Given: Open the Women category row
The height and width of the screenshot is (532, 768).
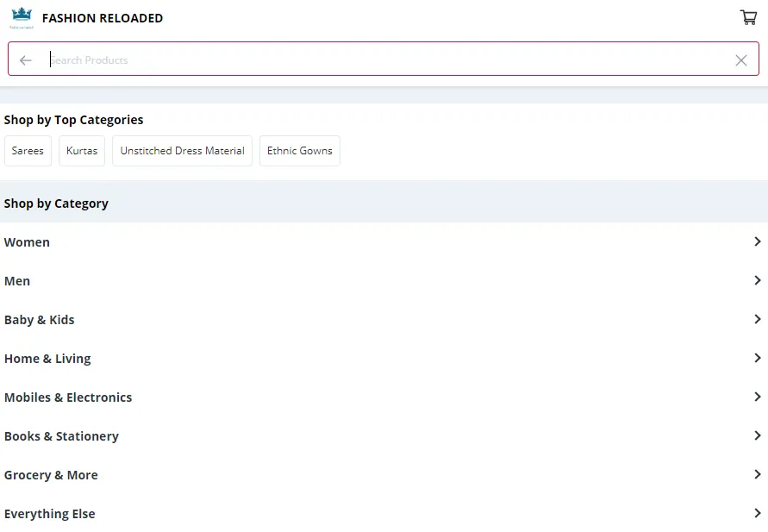Looking at the screenshot, I should tap(384, 242).
